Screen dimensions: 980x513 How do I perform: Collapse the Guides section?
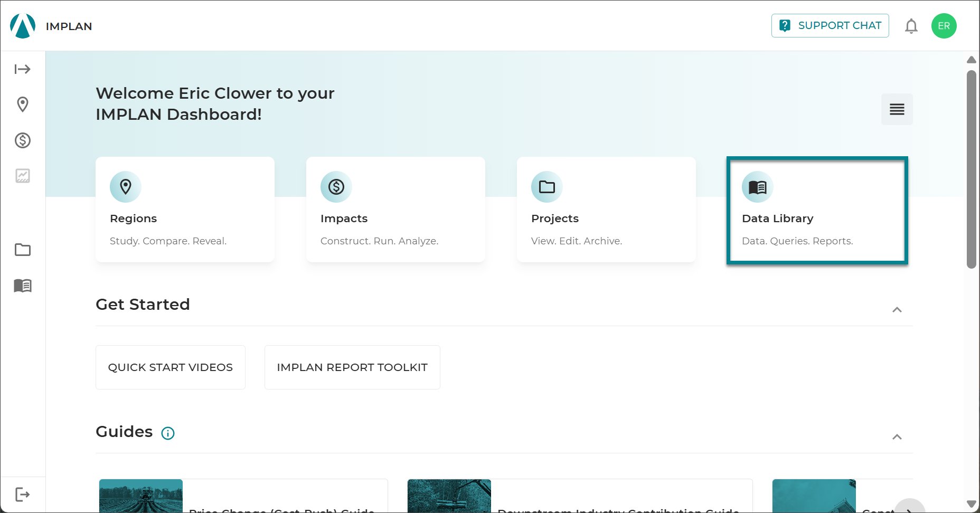coord(897,437)
